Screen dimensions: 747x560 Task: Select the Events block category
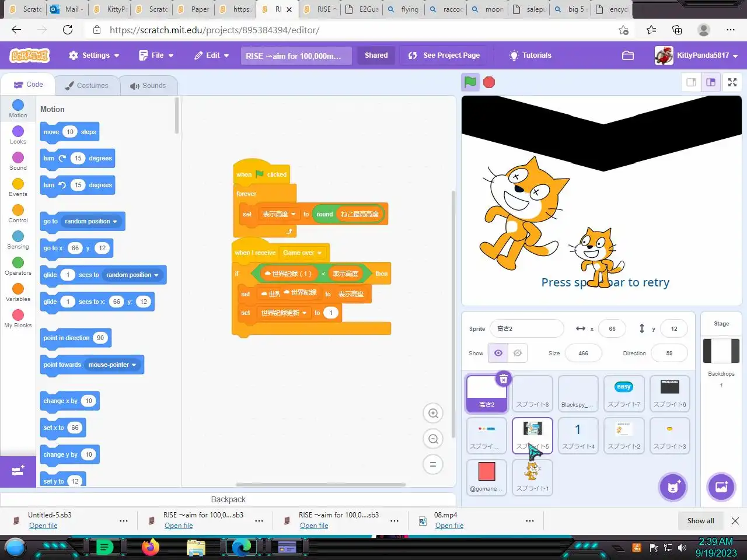(18, 187)
